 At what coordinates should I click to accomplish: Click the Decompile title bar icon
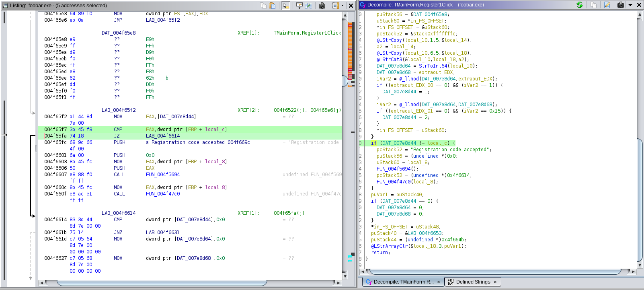coord(363,5)
